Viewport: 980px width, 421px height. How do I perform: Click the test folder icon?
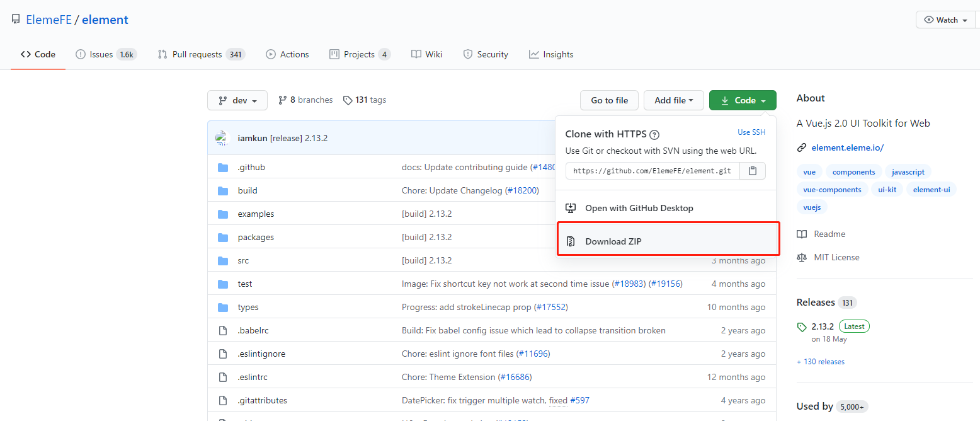pyautogui.click(x=222, y=284)
